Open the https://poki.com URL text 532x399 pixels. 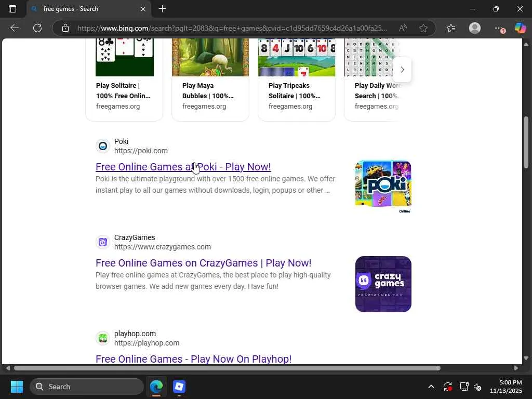coord(141,151)
